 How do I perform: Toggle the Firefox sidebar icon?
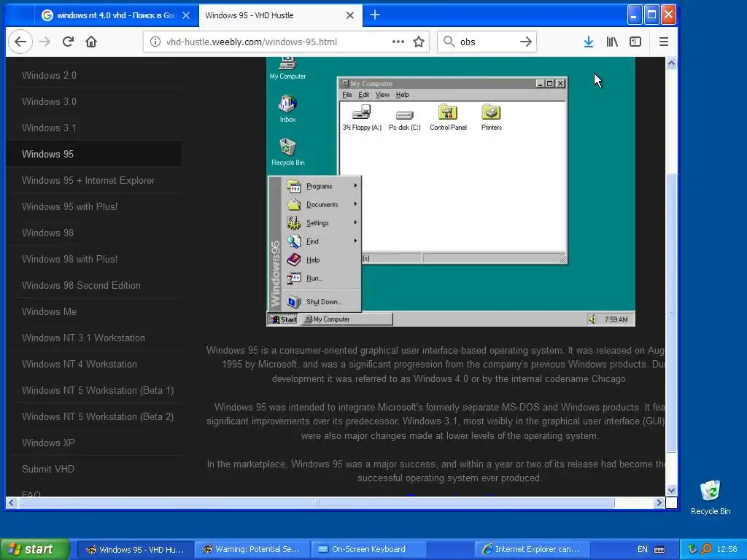pos(635,42)
